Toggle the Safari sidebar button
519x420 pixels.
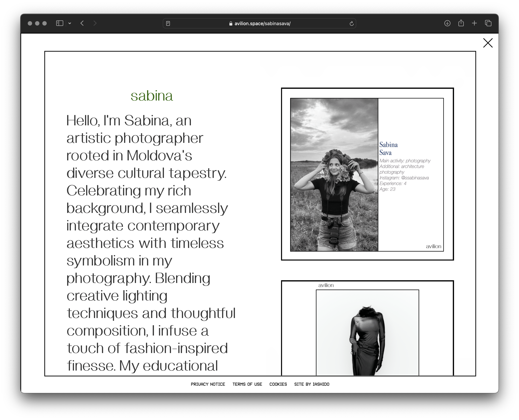[x=59, y=23]
